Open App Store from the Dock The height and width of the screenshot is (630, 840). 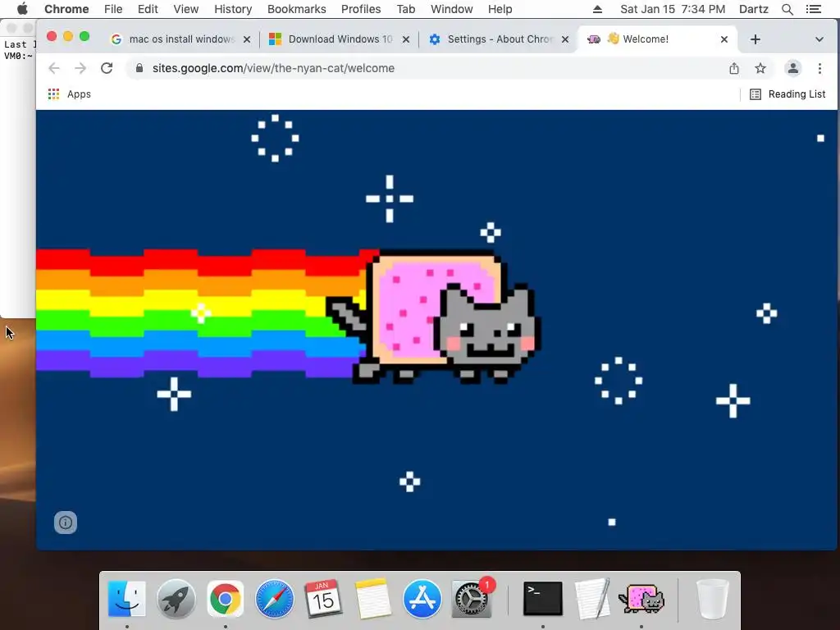click(x=422, y=598)
